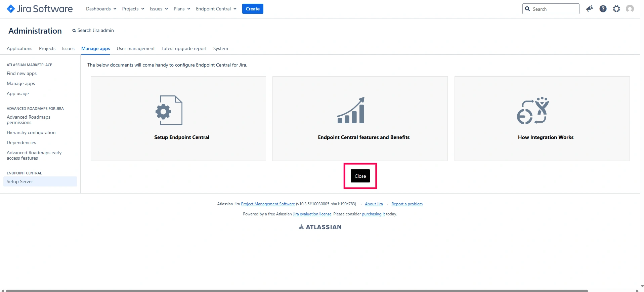Image resolution: width=644 pixels, height=292 pixels.
Task: Select Find new apps in sidebar
Action: [22, 73]
